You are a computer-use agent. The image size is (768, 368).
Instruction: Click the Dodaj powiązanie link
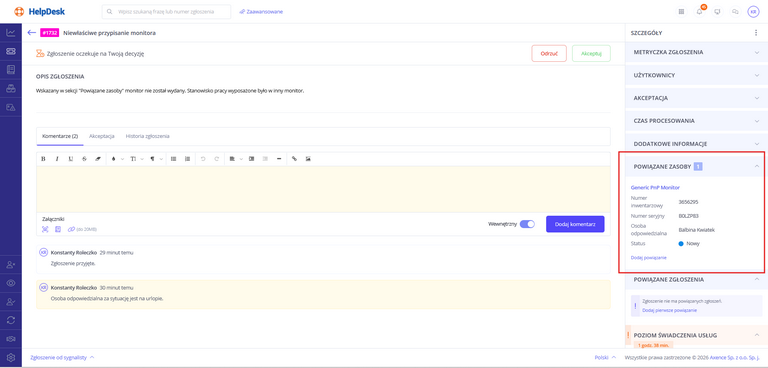(x=648, y=257)
